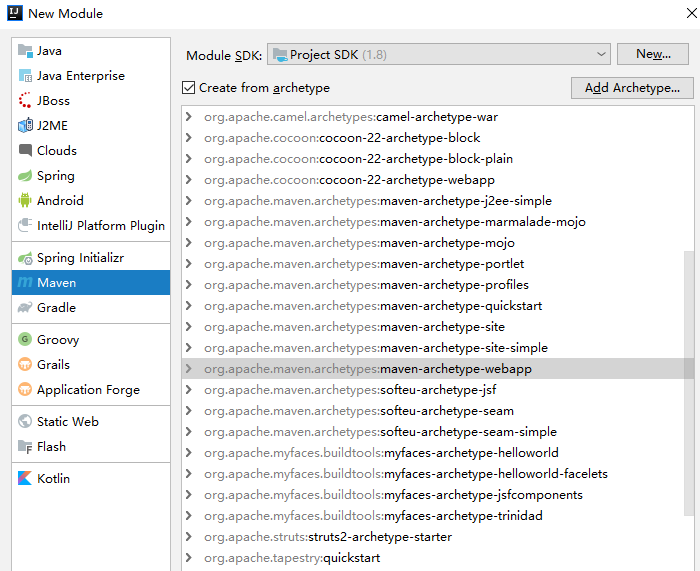Uncheck Create from archetype checkbox
700x571 pixels.
click(189, 88)
